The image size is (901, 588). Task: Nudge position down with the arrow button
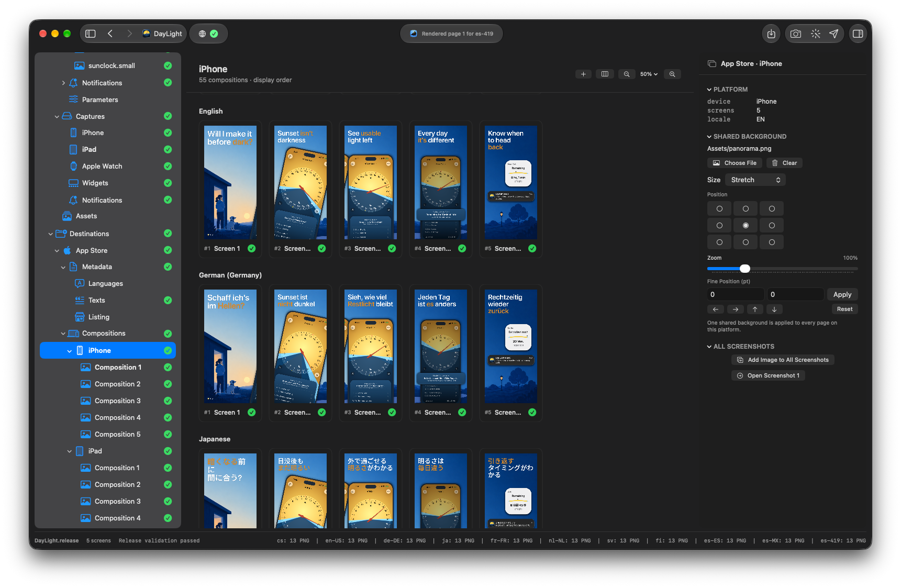click(x=774, y=309)
